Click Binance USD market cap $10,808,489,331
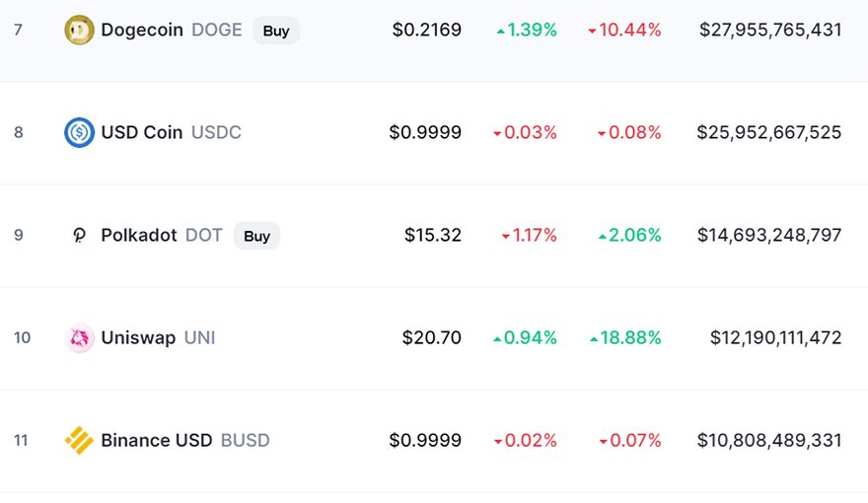The height and width of the screenshot is (503, 868). coord(769,441)
